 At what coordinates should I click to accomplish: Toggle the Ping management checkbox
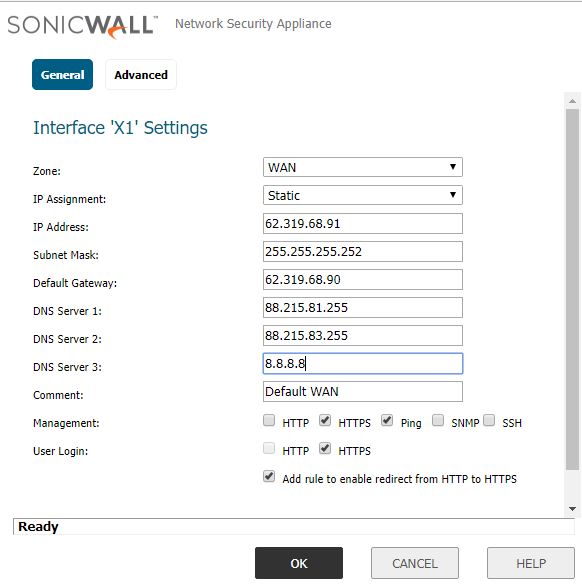coord(387,420)
